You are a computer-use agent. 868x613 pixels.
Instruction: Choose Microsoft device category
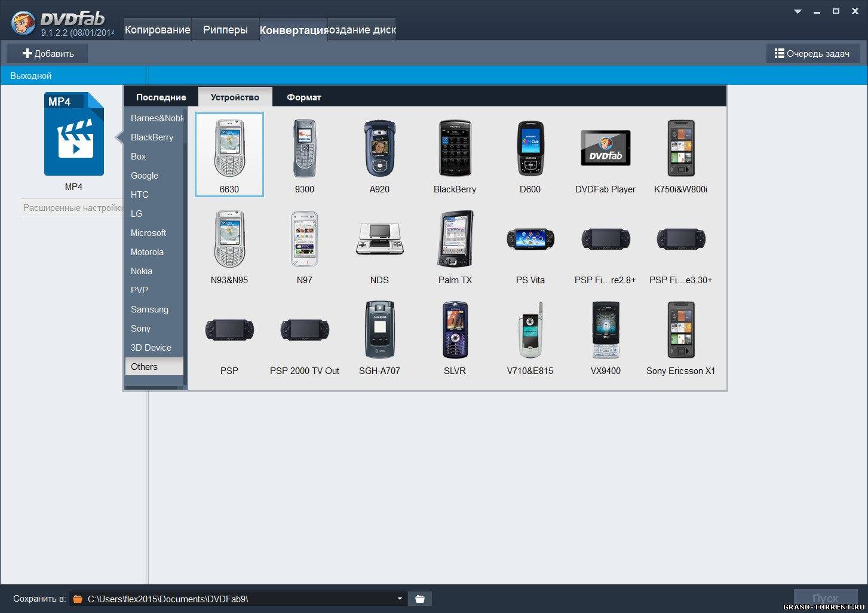tap(155, 233)
